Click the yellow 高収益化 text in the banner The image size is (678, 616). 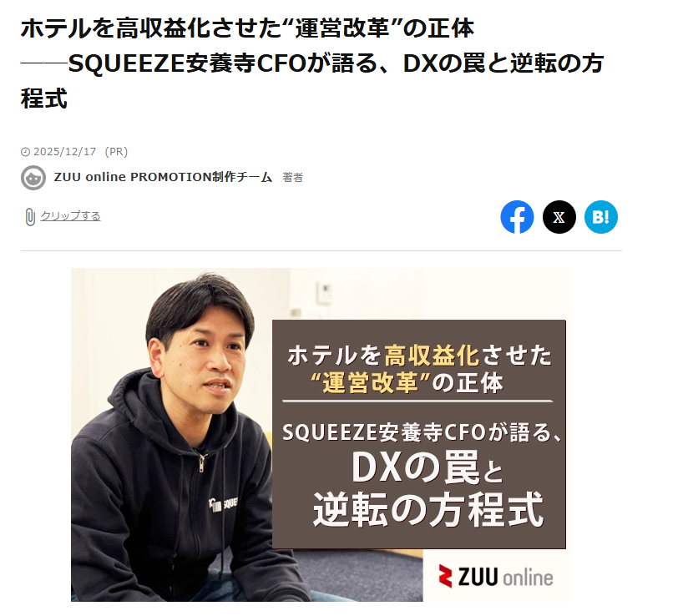pyautogui.click(x=432, y=356)
